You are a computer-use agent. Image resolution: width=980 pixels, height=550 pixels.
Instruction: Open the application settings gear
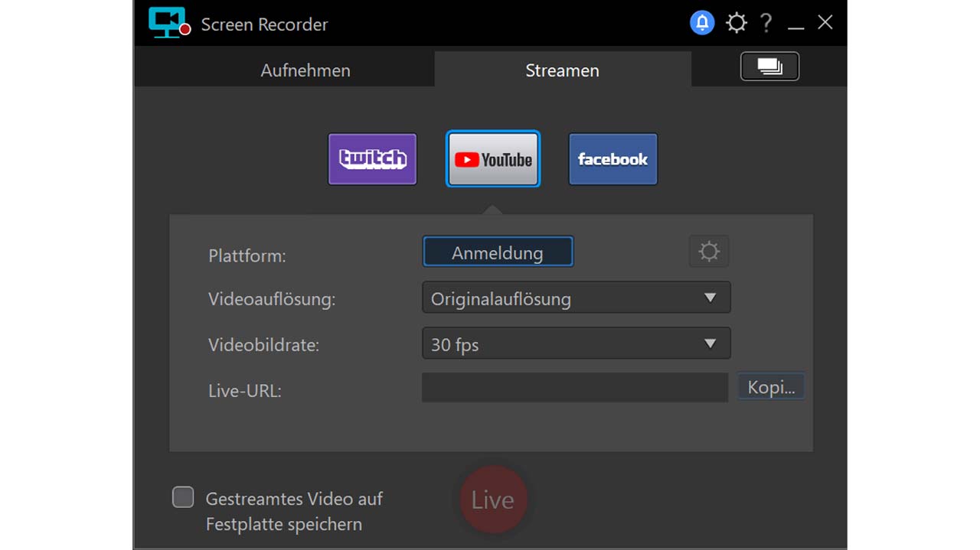point(736,22)
